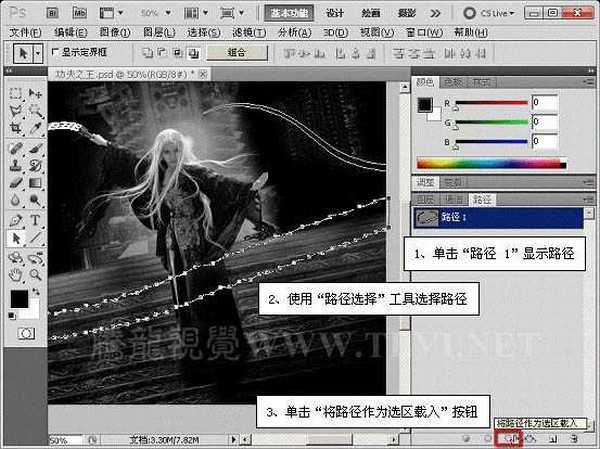Enable the 显示定界框 checkbox

tap(55, 52)
